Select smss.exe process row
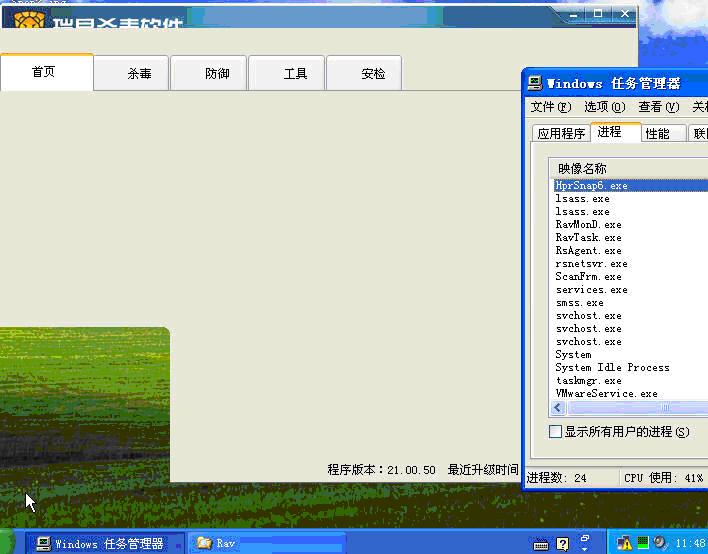This screenshot has height=554, width=708. click(631, 303)
